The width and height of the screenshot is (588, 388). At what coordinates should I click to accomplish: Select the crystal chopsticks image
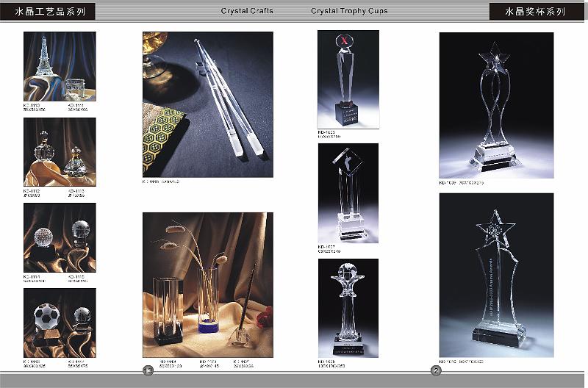pyautogui.click(x=207, y=104)
